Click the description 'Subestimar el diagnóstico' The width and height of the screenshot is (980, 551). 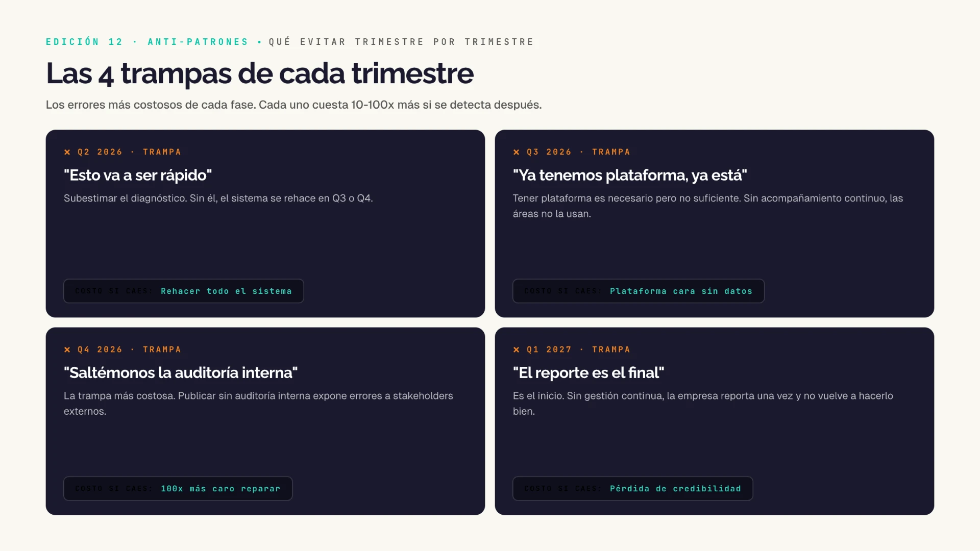point(125,198)
